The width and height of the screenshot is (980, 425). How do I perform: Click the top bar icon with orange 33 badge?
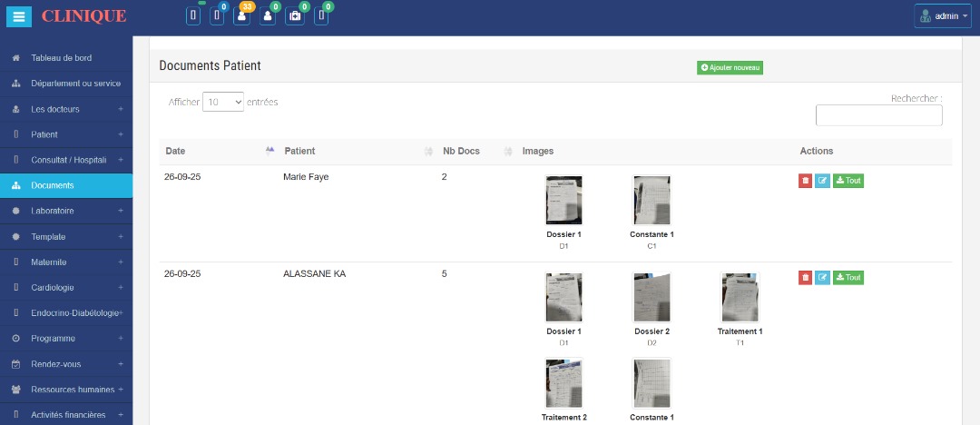[241, 15]
